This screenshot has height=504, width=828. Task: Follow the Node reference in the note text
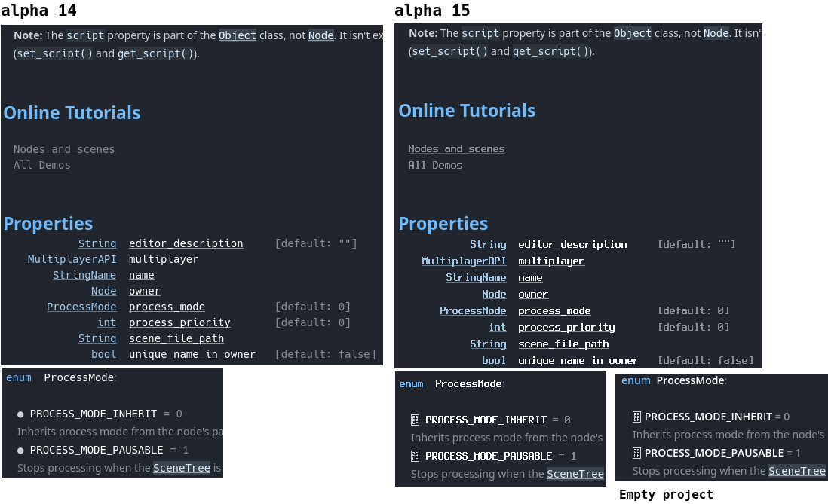click(321, 35)
